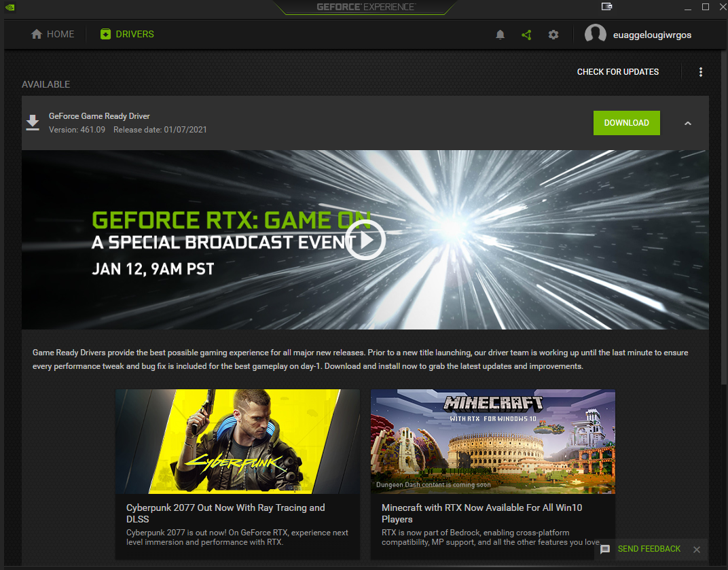This screenshot has height=570, width=728.
Task: Click the Home house icon
Action: click(x=37, y=35)
